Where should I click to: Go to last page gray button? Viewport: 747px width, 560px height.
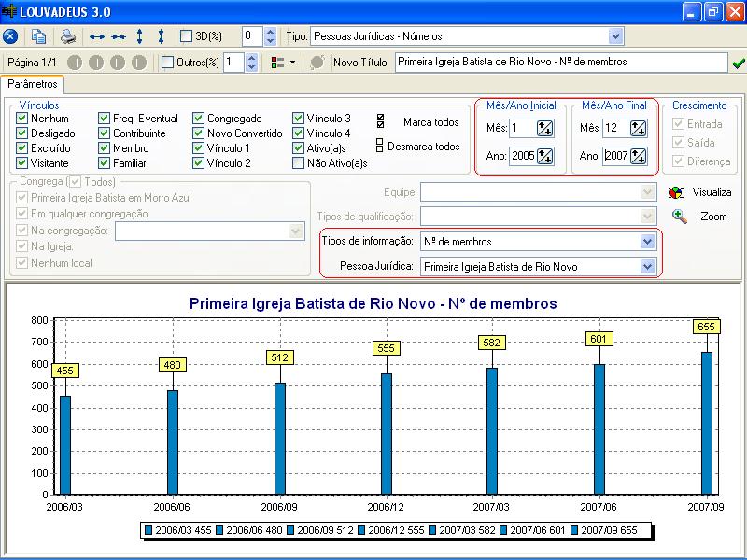(138, 63)
